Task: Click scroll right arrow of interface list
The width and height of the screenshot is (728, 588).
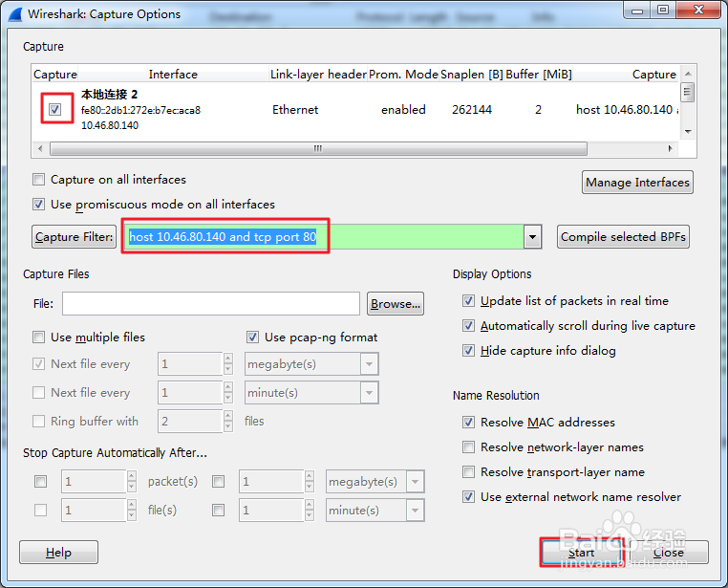Action: [x=670, y=148]
